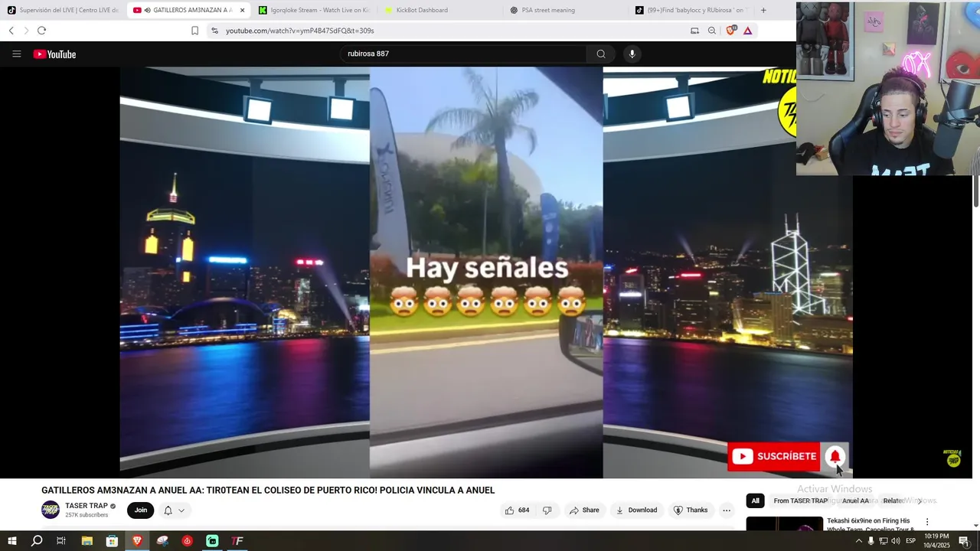Image resolution: width=980 pixels, height=551 pixels.
Task: Open File Explorer from taskbar
Action: [87, 541]
